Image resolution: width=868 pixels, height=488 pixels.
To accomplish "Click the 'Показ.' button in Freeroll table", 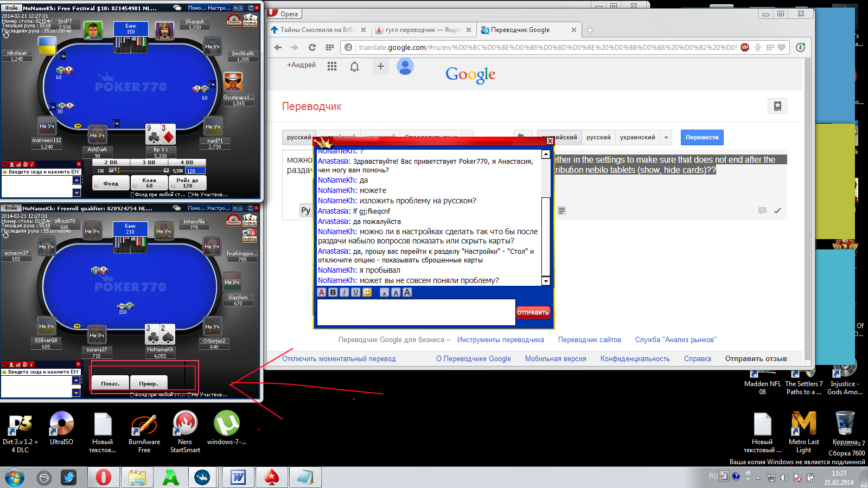I will point(110,383).
